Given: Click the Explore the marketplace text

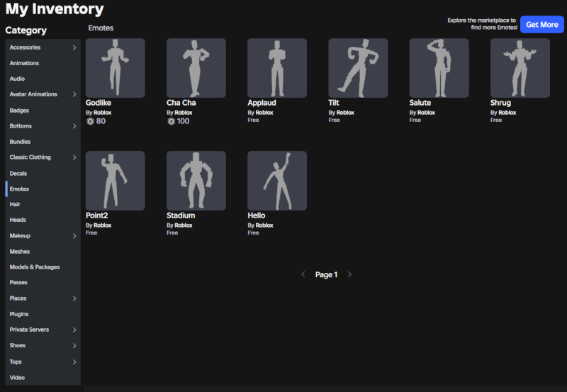Looking at the screenshot, I should coord(482,24).
